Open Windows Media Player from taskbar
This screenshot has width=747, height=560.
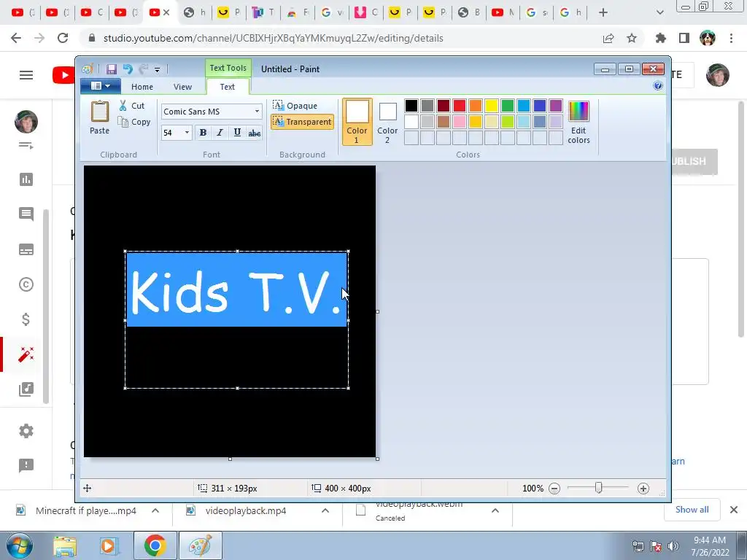(109, 545)
